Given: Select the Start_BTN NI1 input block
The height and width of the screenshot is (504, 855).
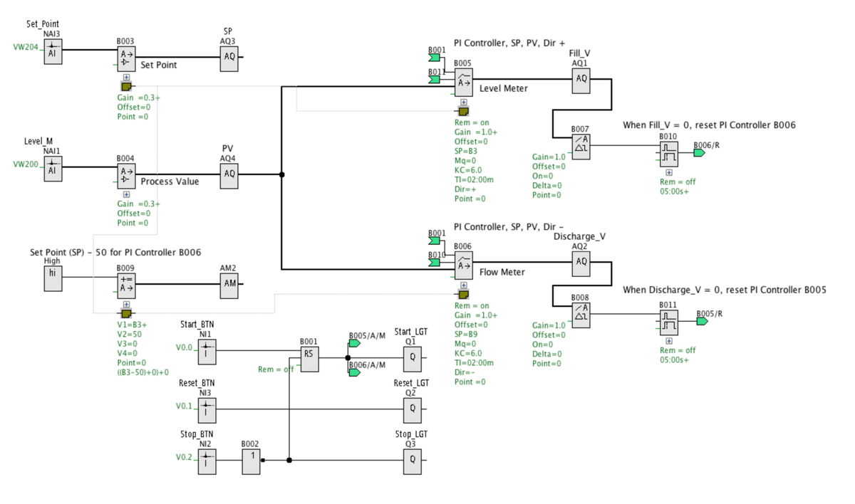Looking at the screenshot, I should click(x=207, y=350).
